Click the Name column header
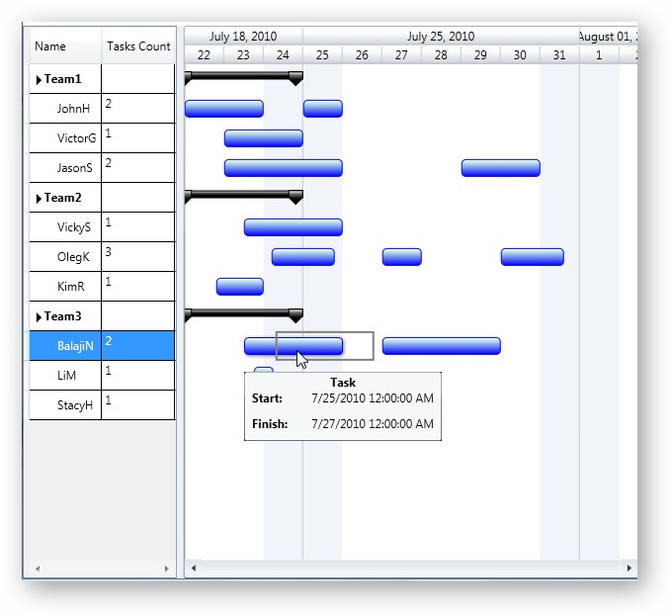Screen dimensions: 672x616 50,46
